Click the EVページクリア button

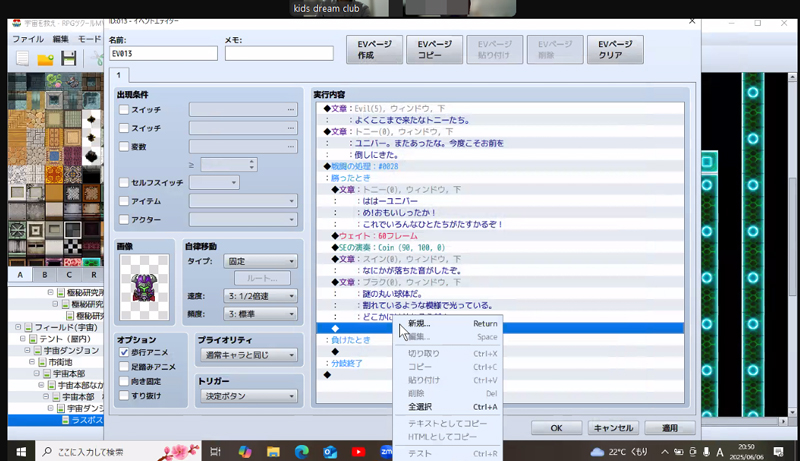click(615, 49)
